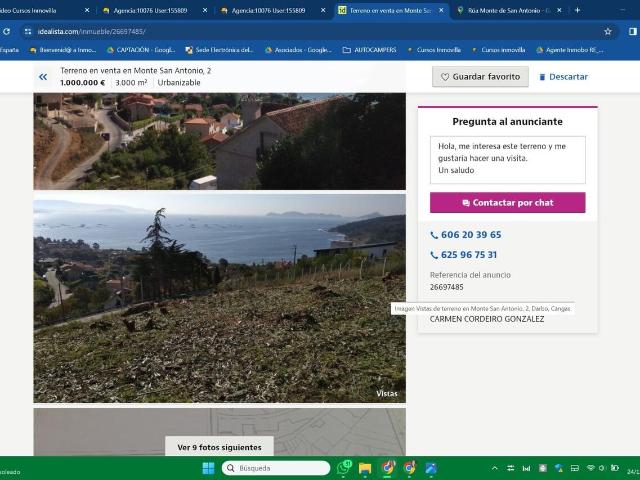Click listing title Terreno en venta en Monte San Antonio
This screenshot has width=640, height=480.
[136, 71]
